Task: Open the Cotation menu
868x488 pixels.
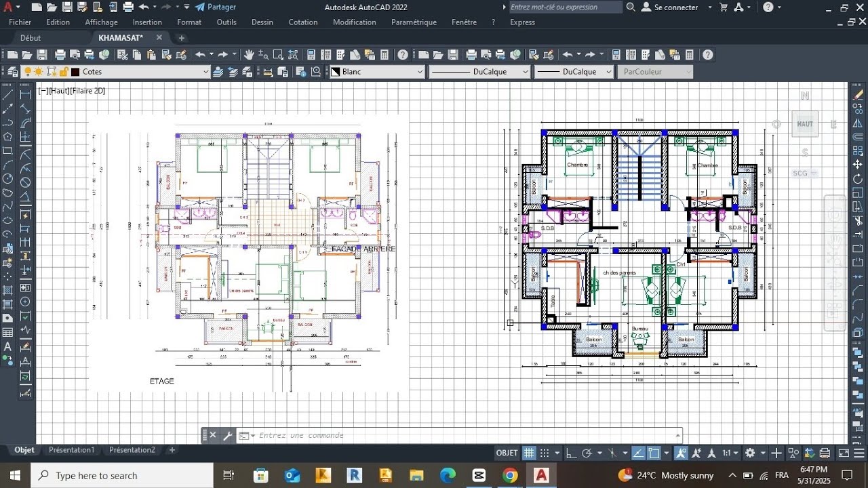Action: (x=303, y=22)
